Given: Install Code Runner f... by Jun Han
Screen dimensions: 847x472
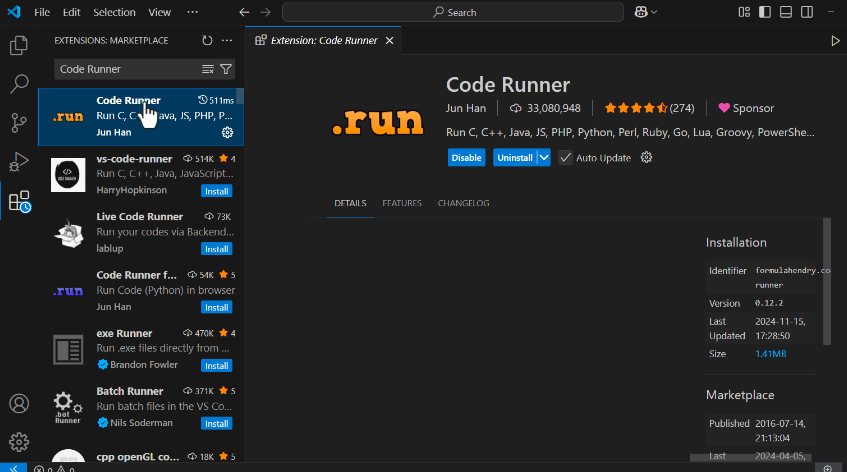Looking at the screenshot, I should coord(217,307).
